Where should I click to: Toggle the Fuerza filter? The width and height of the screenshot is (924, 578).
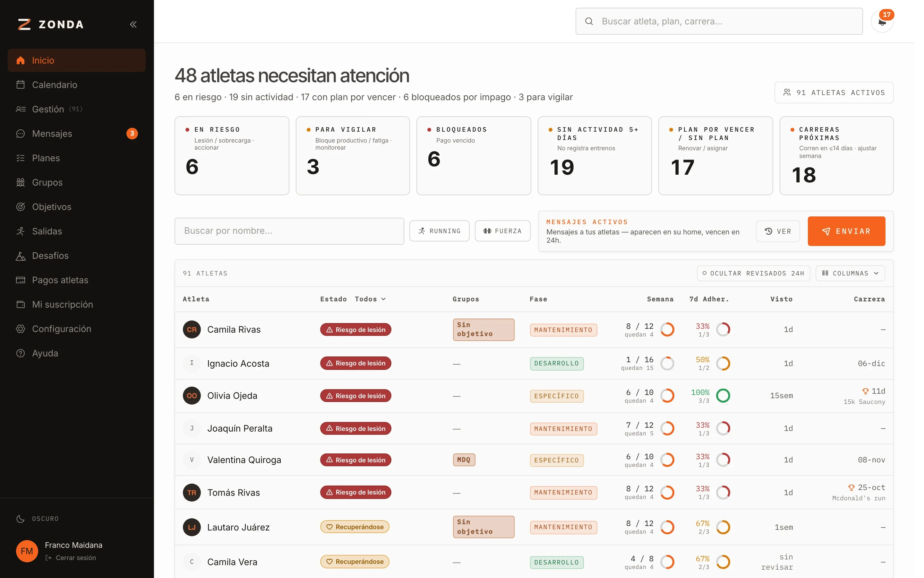(x=502, y=231)
